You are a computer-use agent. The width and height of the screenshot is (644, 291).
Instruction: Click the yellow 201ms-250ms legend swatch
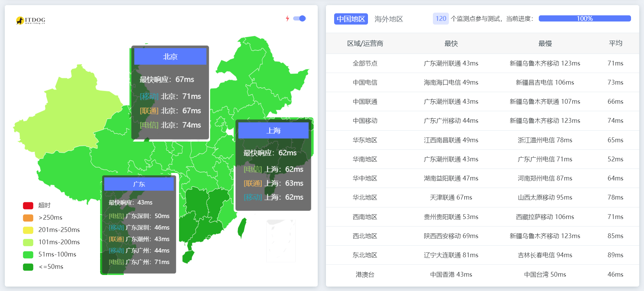tap(28, 230)
